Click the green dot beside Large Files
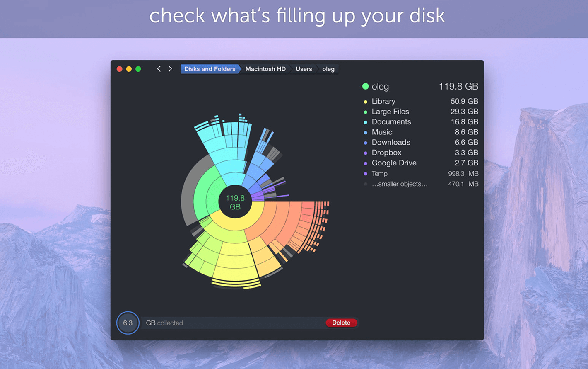 [x=365, y=112]
